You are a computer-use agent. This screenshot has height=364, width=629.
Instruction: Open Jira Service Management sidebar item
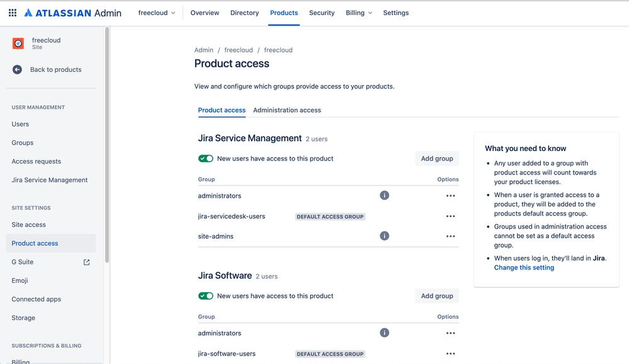pos(51,179)
